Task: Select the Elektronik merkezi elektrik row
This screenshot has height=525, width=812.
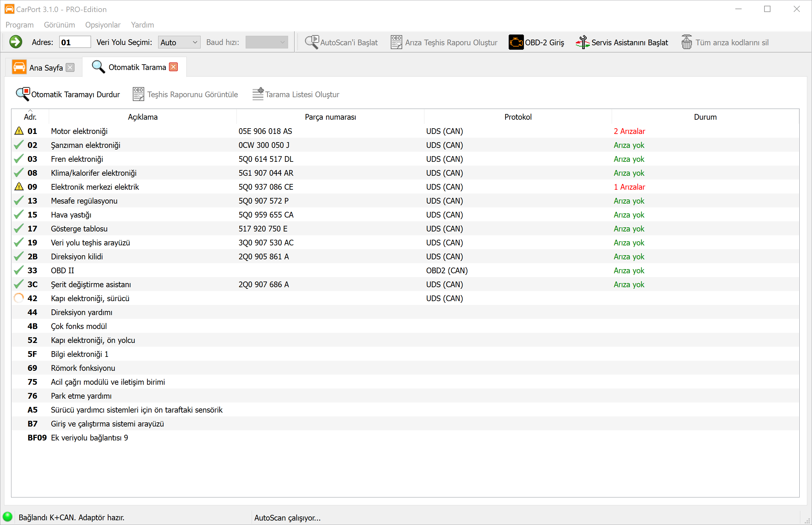Action: [x=95, y=187]
